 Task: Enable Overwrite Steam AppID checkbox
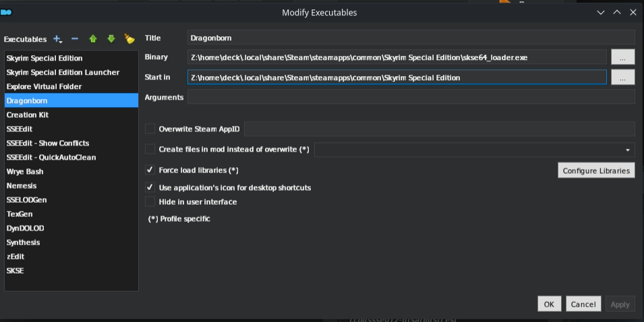[150, 129]
